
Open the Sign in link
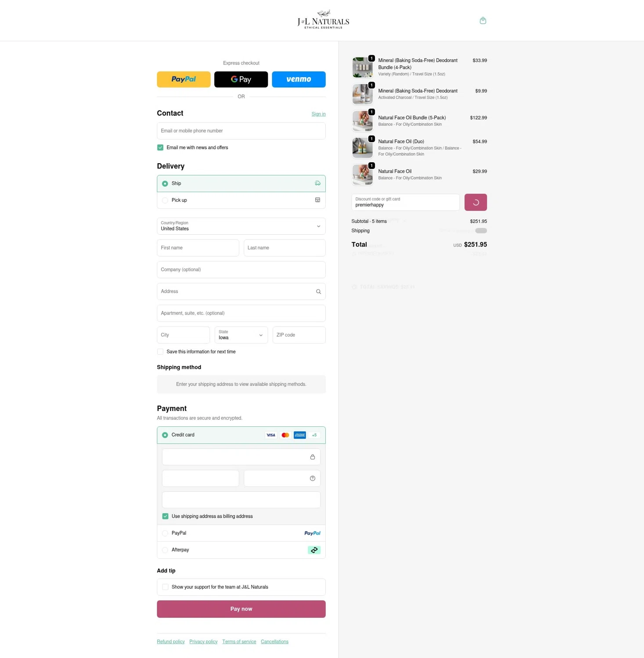(x=318, y=114)
